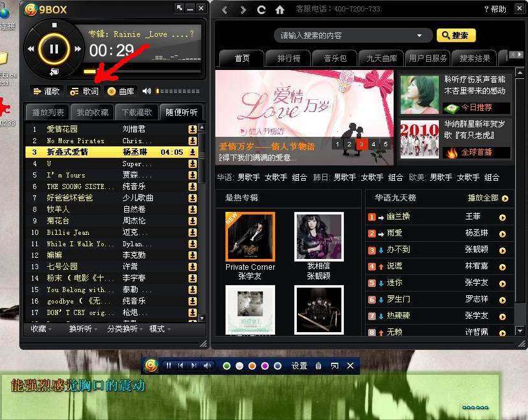The height and width of the screenshot is (420, 528).
Task: Select the purple lyrics color dot
Action: coord(265,366)
